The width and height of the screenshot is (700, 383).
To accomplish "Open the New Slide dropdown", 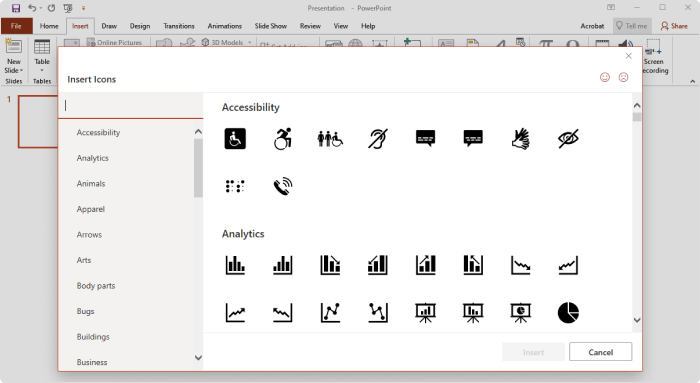I will coord(13,66).
